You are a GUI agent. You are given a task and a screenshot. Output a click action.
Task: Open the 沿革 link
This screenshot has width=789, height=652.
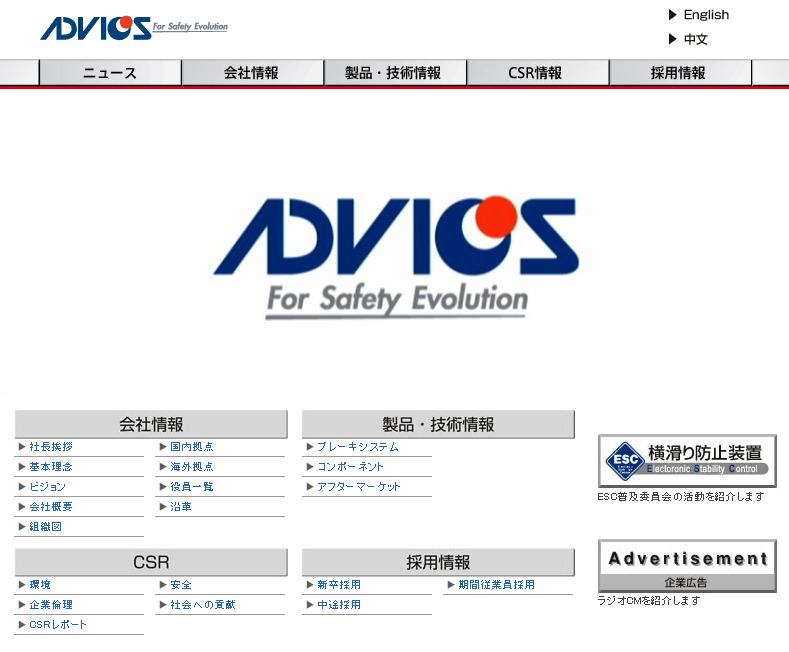[181, 507]
